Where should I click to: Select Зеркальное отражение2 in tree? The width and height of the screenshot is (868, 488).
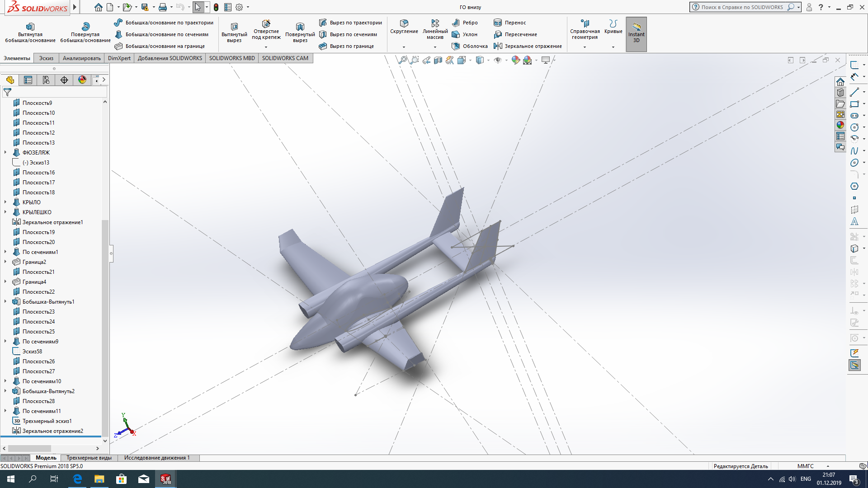[x=48, y=431]
